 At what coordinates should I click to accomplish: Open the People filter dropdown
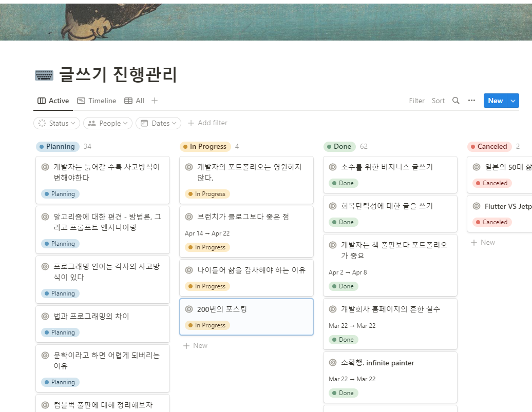tap(108, 123)
